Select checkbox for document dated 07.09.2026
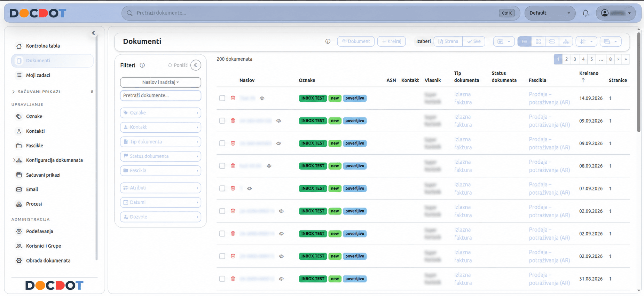 (x=222, y=188)
